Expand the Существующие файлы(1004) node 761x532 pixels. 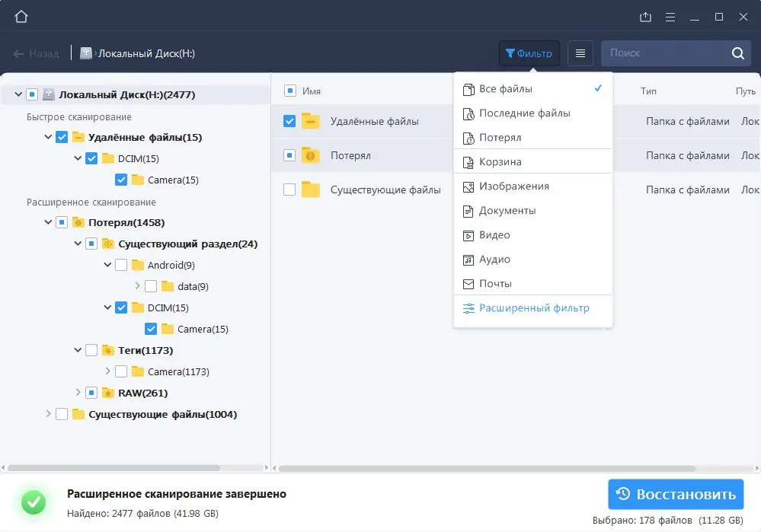click(49, 414)
